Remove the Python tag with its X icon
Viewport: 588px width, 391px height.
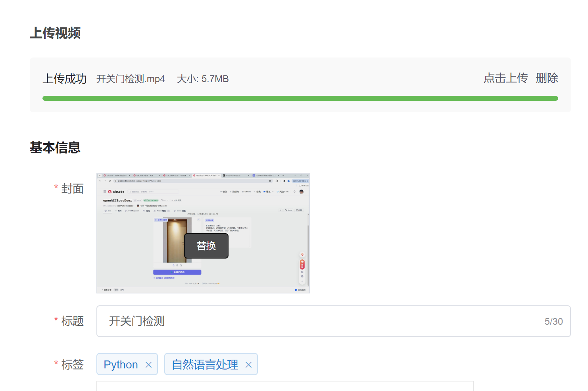pyautogui.click(x=149, y=365)
